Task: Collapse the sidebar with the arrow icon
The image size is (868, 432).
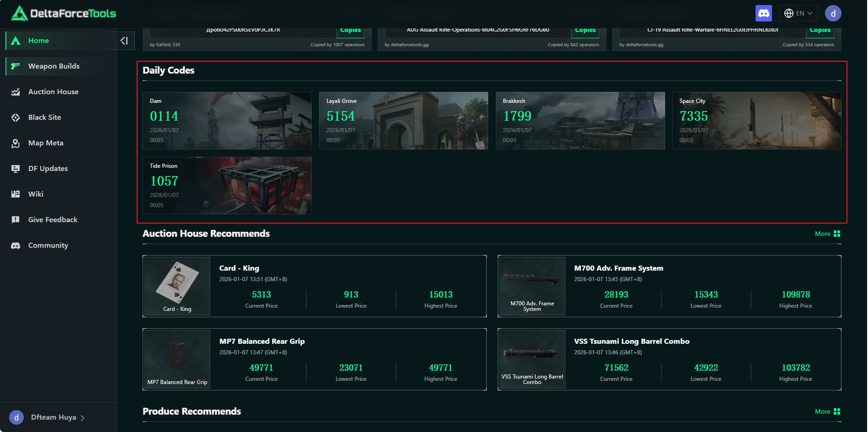Action: tap(124, 41)
